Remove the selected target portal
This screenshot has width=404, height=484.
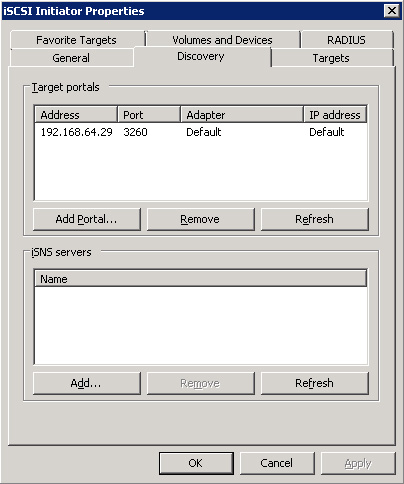click(x=200, y=219)
